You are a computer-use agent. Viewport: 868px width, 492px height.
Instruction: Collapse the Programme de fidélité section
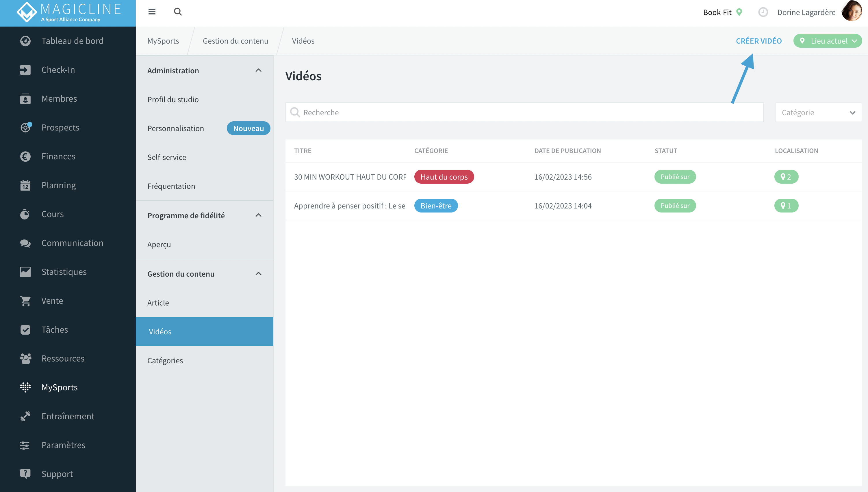tap(258, 215)
